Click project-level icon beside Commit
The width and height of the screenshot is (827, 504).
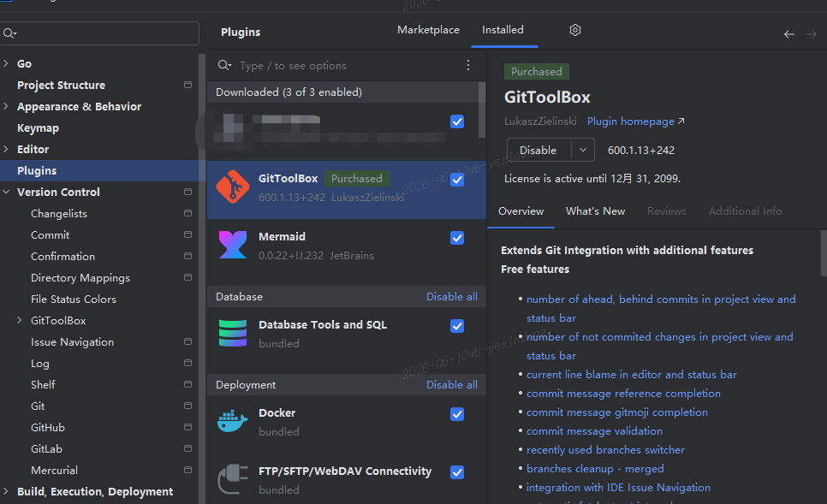click(187, 234)
